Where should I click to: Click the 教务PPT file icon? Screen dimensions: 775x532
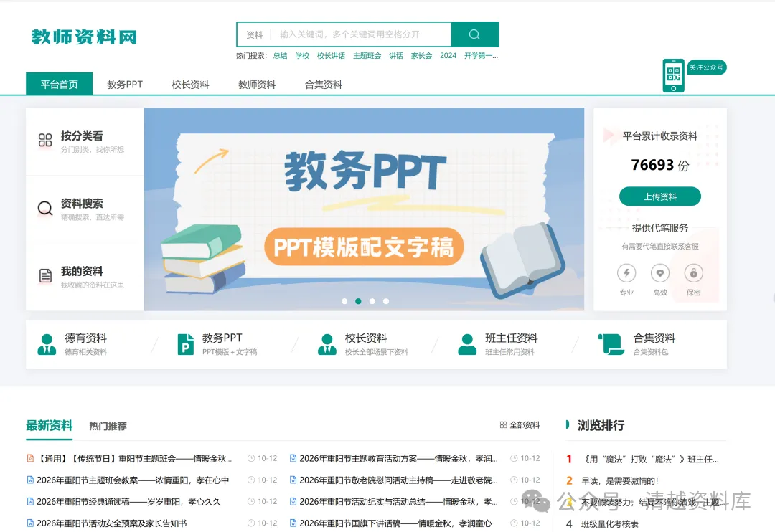click(x=186, y=344)
